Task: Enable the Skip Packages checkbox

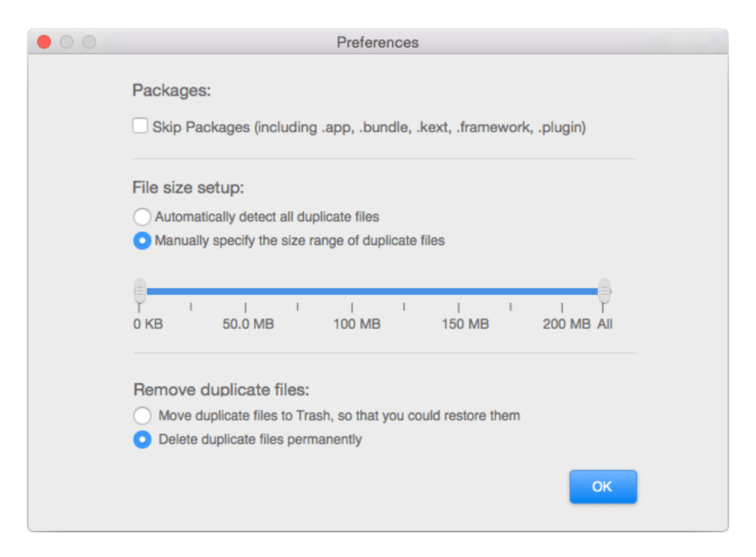Action: (x=140, y=127)
